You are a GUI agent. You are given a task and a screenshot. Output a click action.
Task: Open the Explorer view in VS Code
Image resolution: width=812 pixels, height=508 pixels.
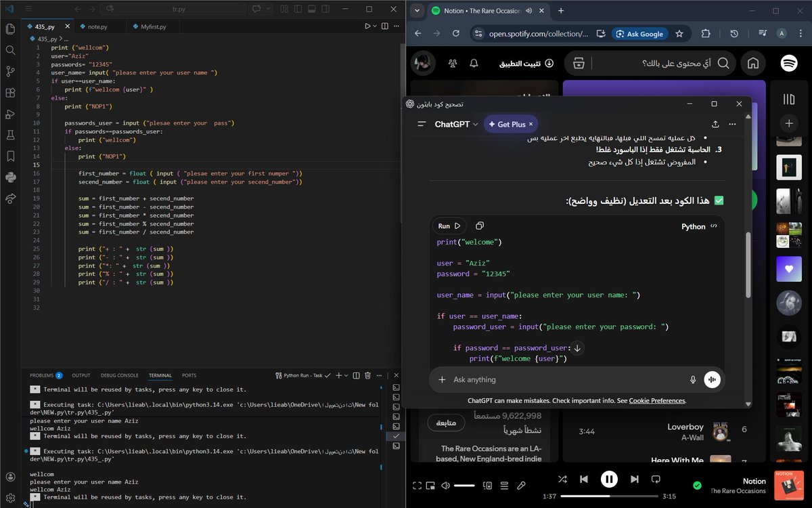10,29
